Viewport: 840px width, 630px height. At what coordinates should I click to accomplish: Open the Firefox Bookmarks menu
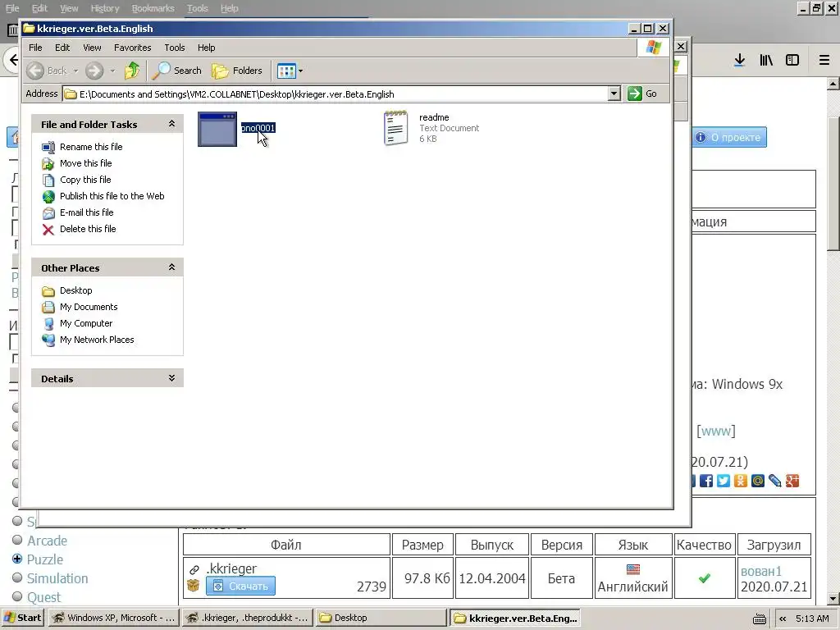(x=153, y=8)
